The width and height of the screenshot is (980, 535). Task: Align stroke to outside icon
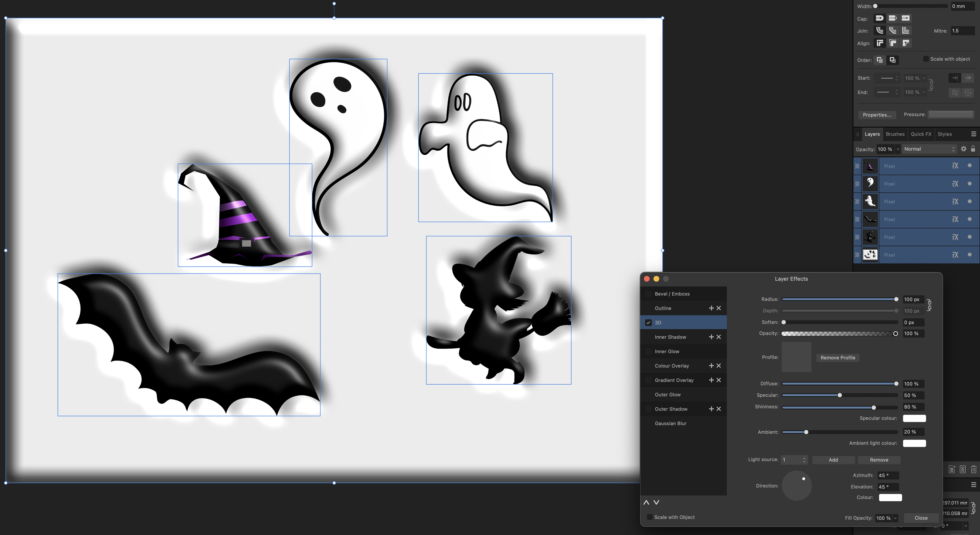click(906, 43)
